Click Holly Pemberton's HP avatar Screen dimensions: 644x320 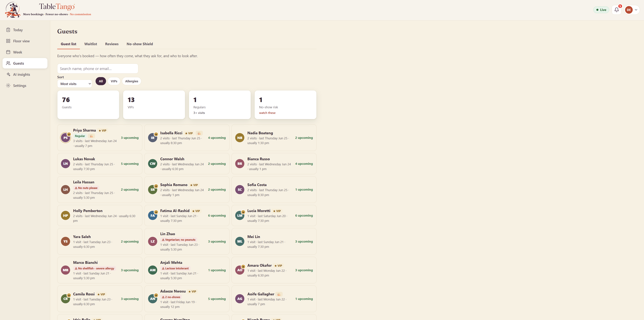[x=66, y=216]
